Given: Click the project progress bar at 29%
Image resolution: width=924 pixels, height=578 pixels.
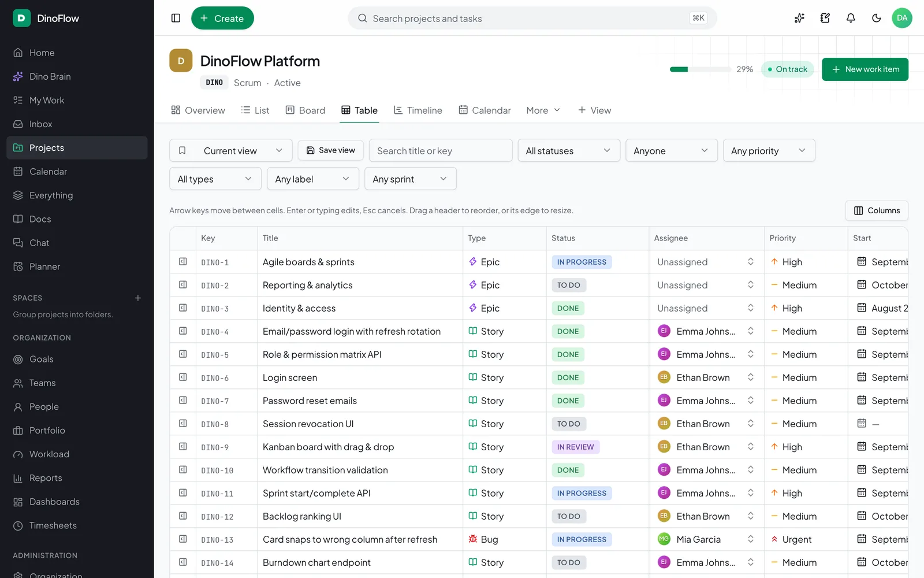Looking at the screenshot, I should (x=701, y=69).
